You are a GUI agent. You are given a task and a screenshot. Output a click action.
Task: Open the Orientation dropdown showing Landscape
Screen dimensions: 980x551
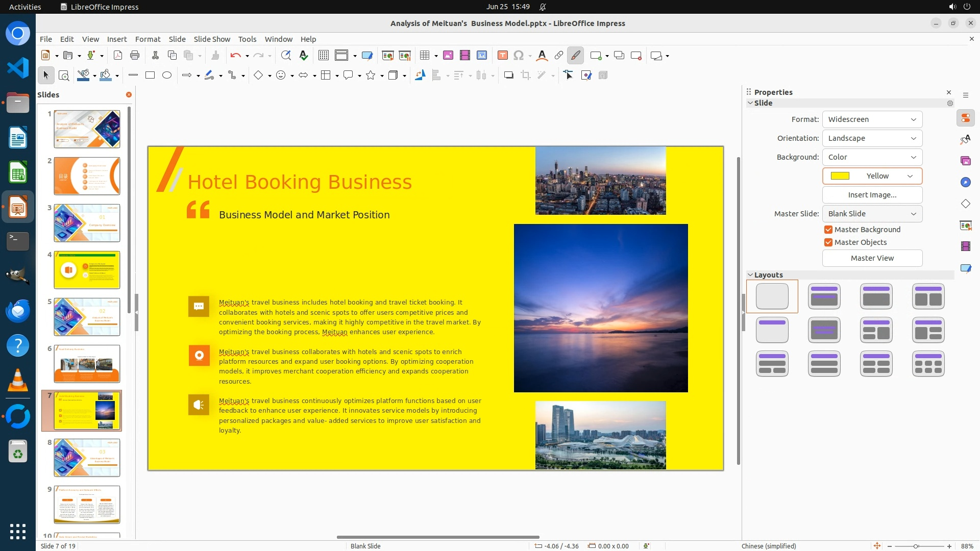(872, 138)
